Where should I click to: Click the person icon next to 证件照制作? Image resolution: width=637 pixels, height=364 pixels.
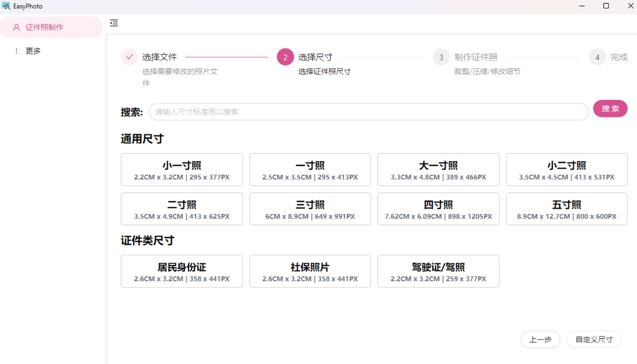coord(16,27)
